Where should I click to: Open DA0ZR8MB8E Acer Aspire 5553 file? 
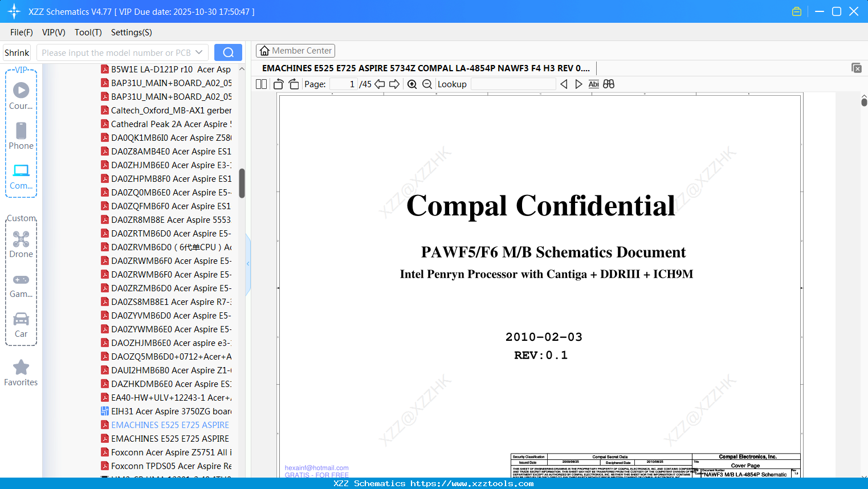click(166, 220)
